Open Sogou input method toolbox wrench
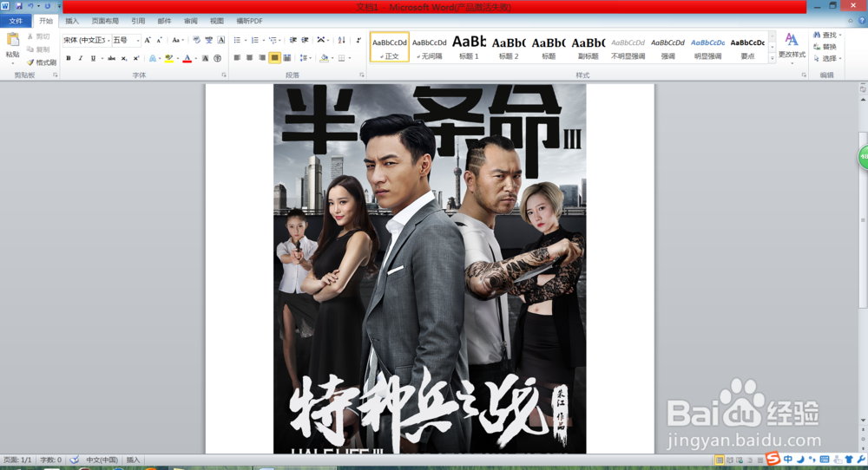This screenshot has width=868, height=470. pos(861,460)
